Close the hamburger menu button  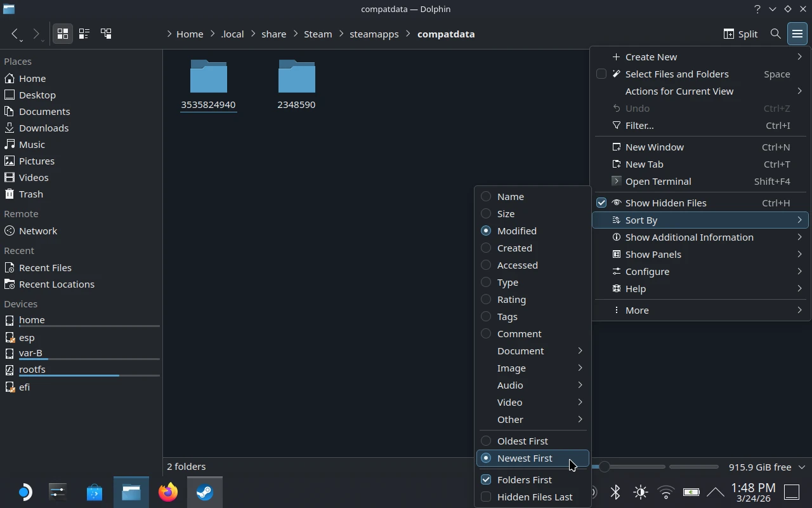coord(797,34)
